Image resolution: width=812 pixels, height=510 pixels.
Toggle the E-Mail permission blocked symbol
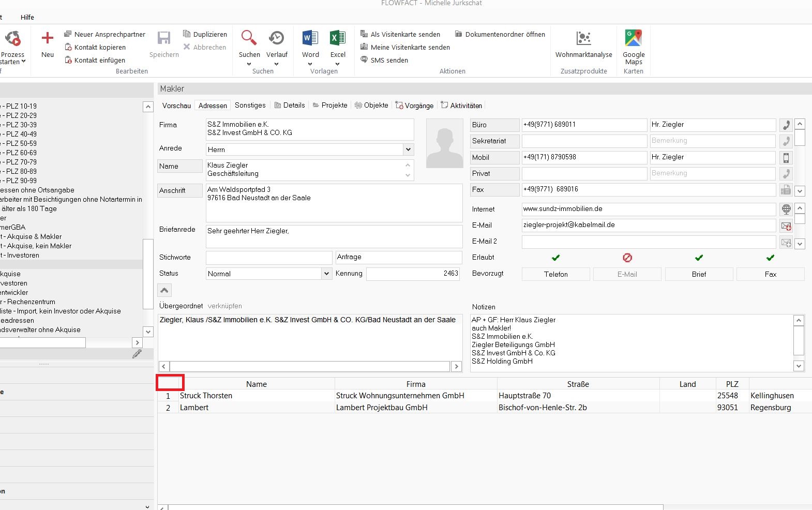tap(627, 258)
